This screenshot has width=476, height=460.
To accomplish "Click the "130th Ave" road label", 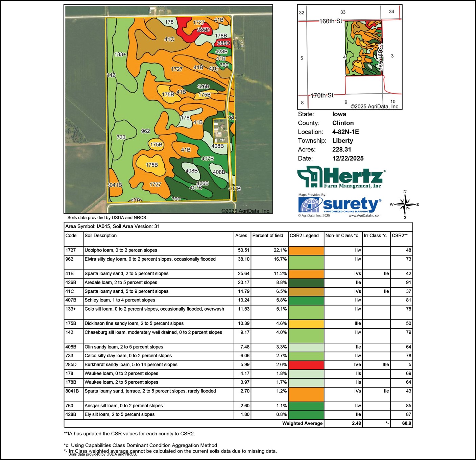I will click(380, 57).
